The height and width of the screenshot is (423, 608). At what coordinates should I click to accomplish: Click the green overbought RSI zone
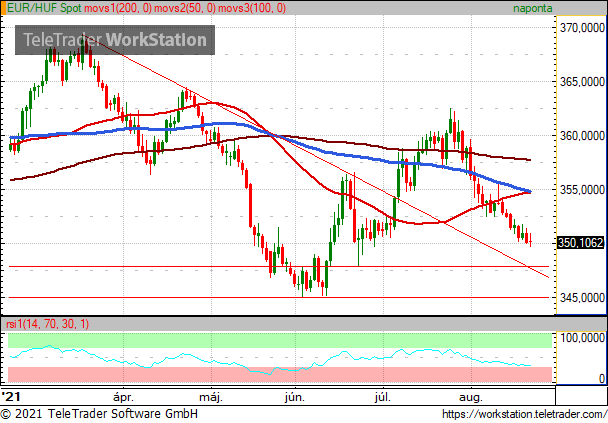[x=280, y=340]
